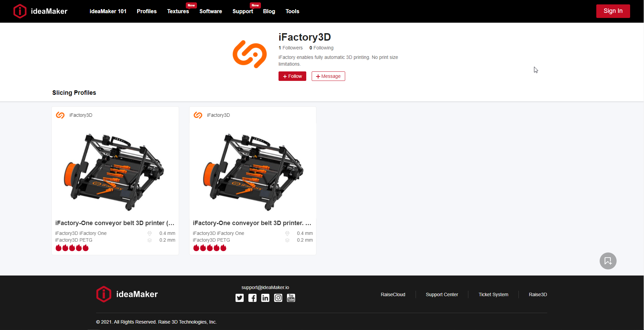
Task: Click layer height icon beside second card's 0.2 mm
Action: tap(287, 240)
